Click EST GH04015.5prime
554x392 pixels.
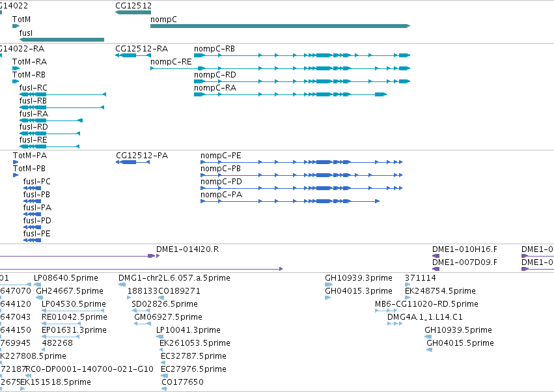click(x=430, y=350)
